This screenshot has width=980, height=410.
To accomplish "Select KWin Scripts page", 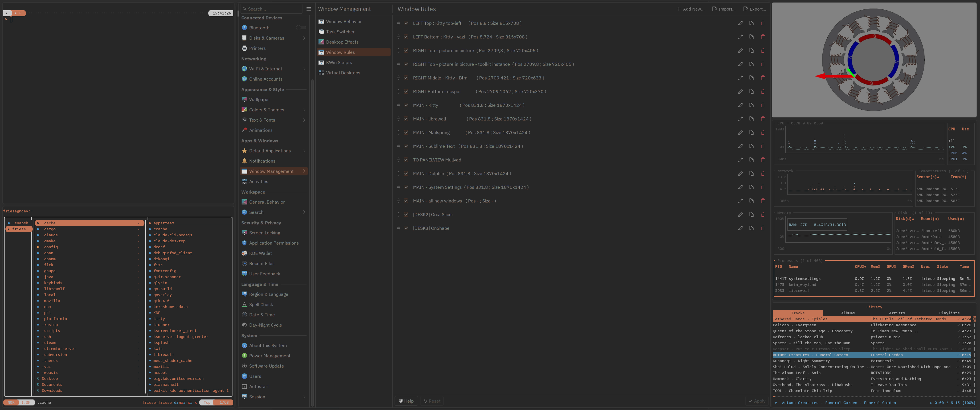I will pos(354,63).
